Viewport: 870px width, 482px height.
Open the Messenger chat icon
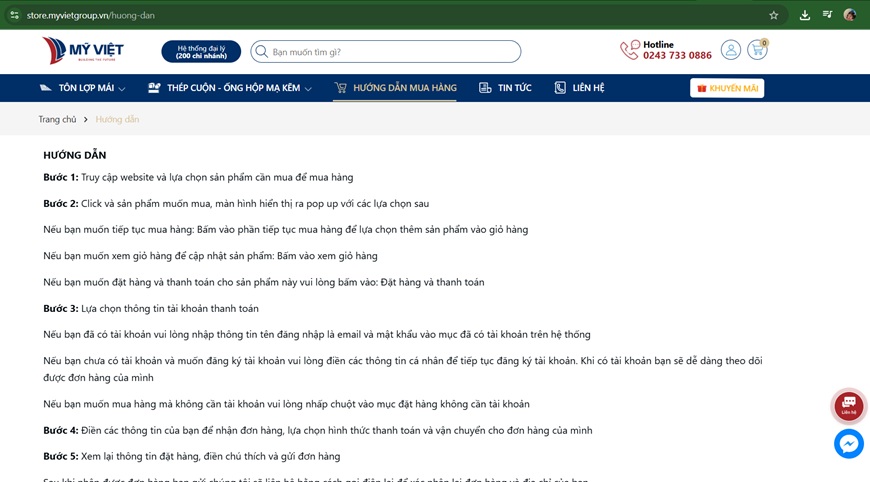(x=849, y=444)
